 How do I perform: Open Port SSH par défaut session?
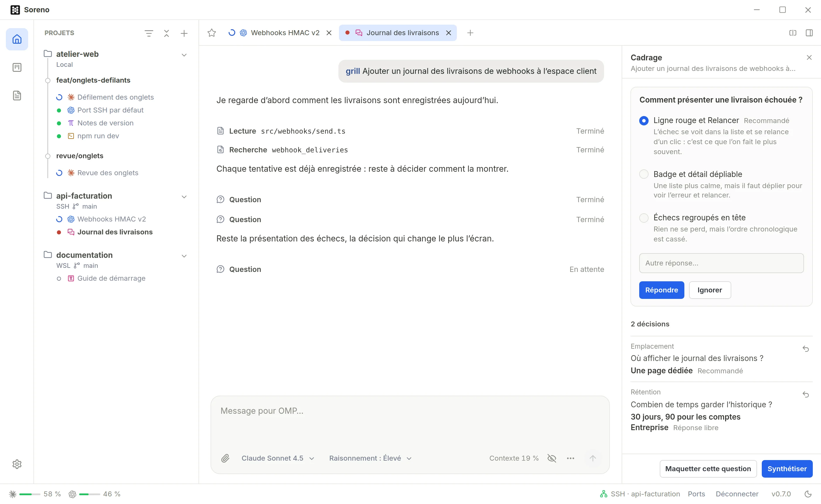point(110,110)
